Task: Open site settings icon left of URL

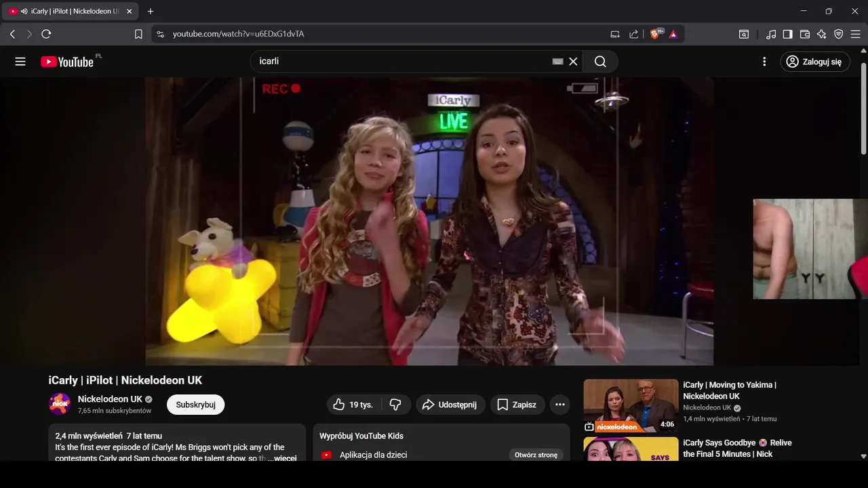Action: pyautogui.click(x=160, y=34)
